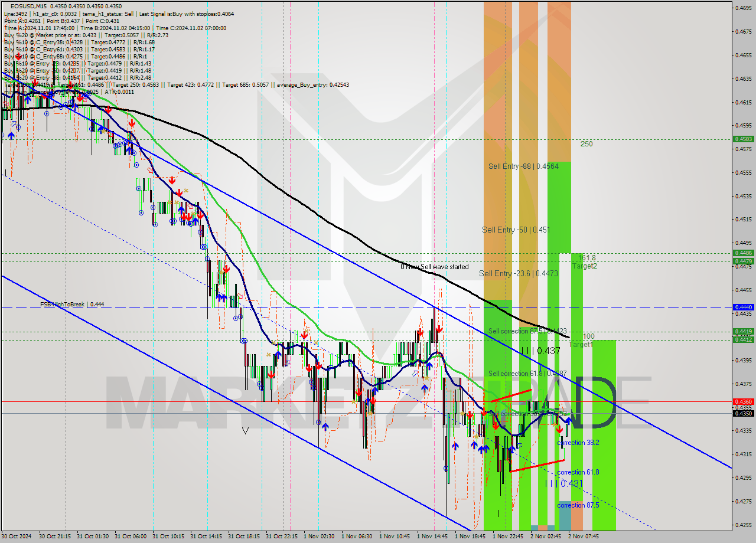
Task: Click the '30 Oct 2024' time axis label
Action: pos(17,537)
